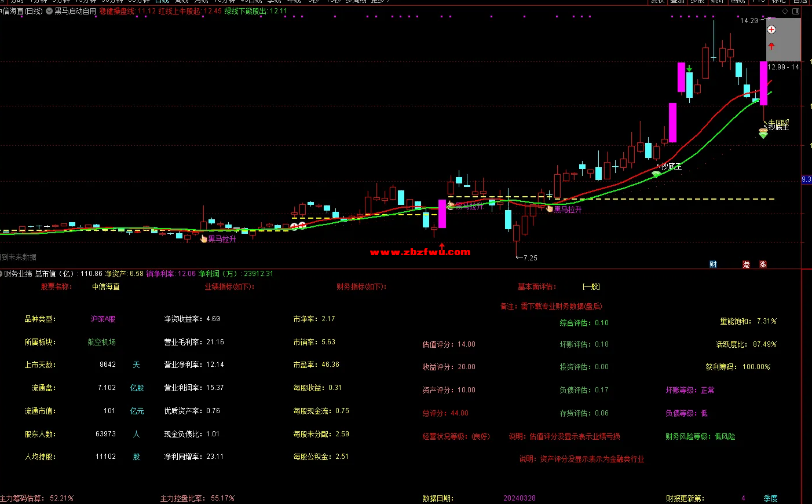Viewport: 812px width, 504px height.
Task: Click the 港 marker at chart bottom
Action: pos(746,264)
